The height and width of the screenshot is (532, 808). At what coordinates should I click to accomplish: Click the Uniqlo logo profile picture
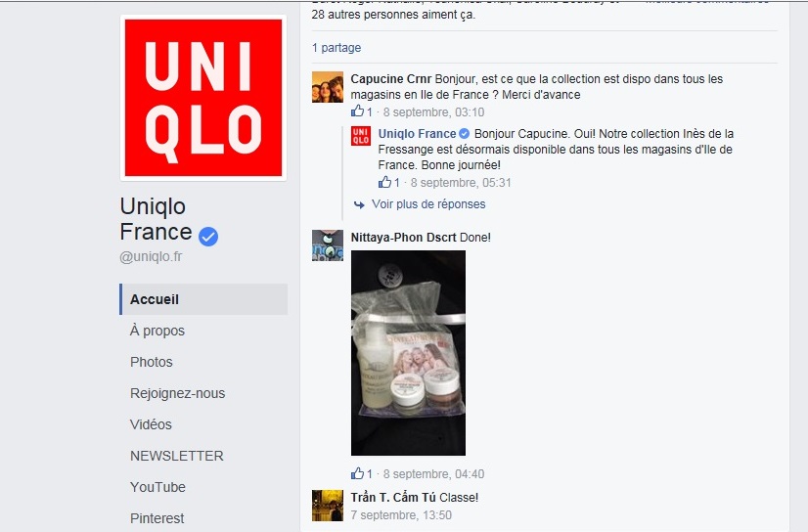[x=203, y=98]
